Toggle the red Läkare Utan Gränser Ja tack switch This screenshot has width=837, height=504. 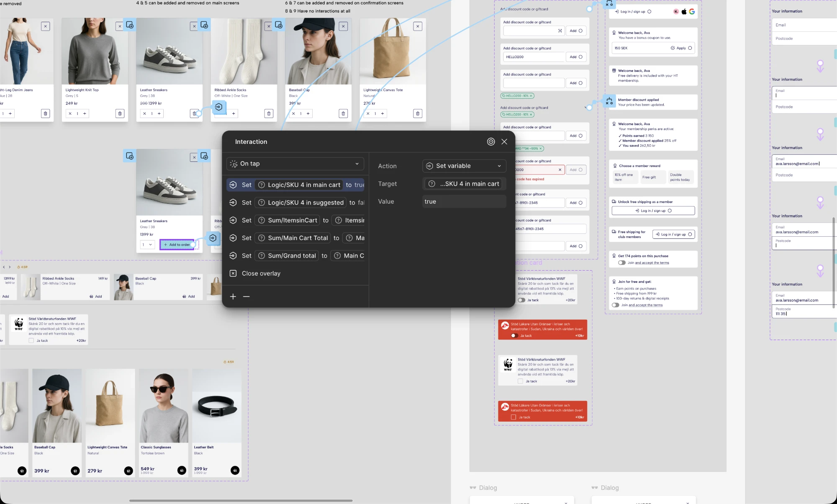(x=514, y=336)
